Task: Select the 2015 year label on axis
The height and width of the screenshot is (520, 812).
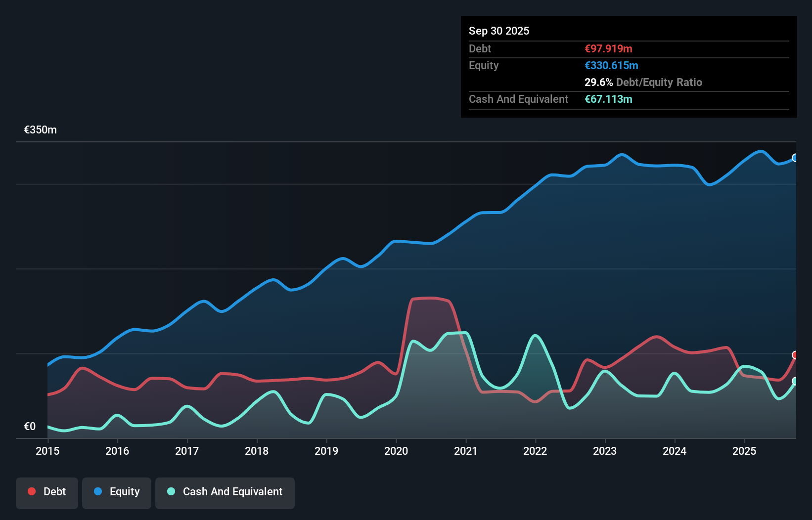Action: coord(47,451)
